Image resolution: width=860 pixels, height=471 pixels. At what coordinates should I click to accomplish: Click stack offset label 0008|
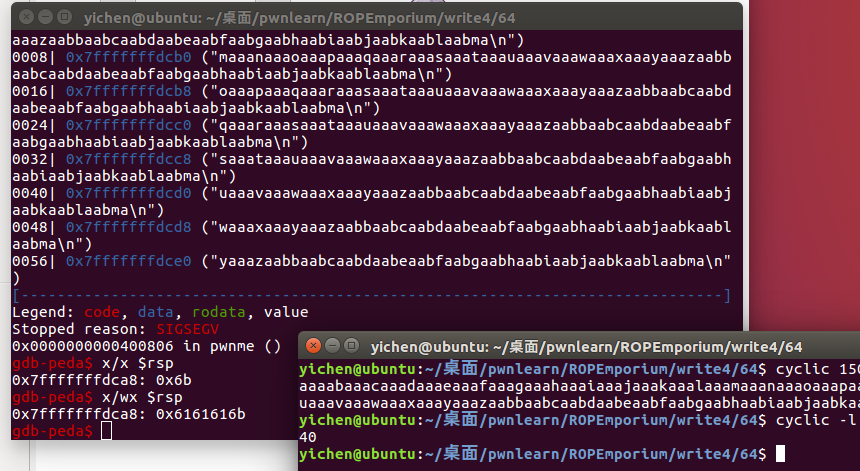coord(34,57)
